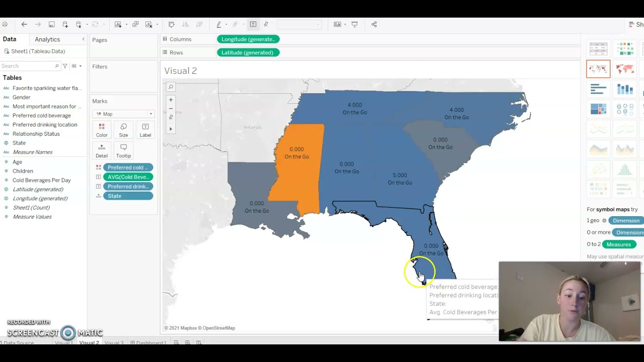Click the clear sheet toolbar icon
644x362 pixels.
[x=148, y=24]
